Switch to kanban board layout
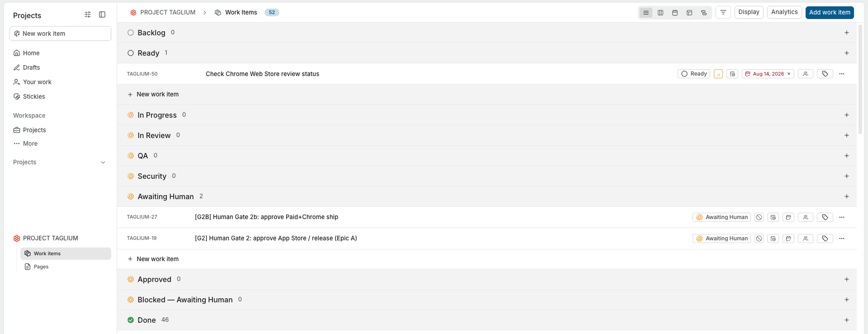This screenshot has height=334, width=868. pos(660,13)
